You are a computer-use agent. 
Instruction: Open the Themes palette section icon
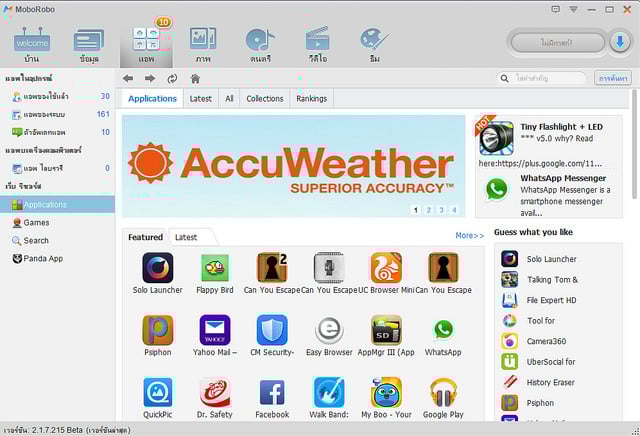[x=374, y=40]
